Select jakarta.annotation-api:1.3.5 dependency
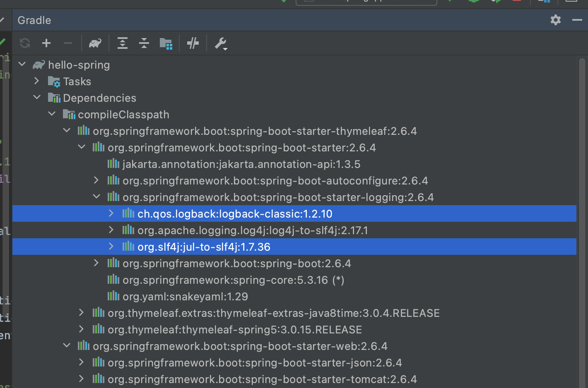This screenshot has height=388, width=588. [x=294, y=164]
